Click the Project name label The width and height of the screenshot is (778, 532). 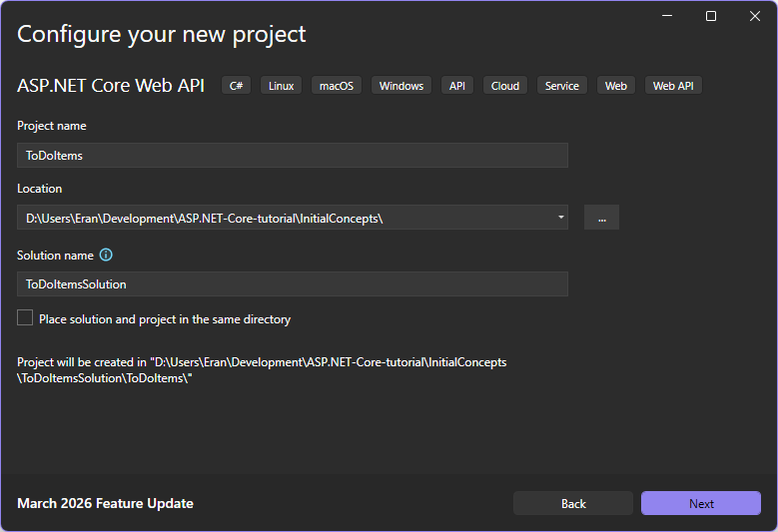(52, 126)
